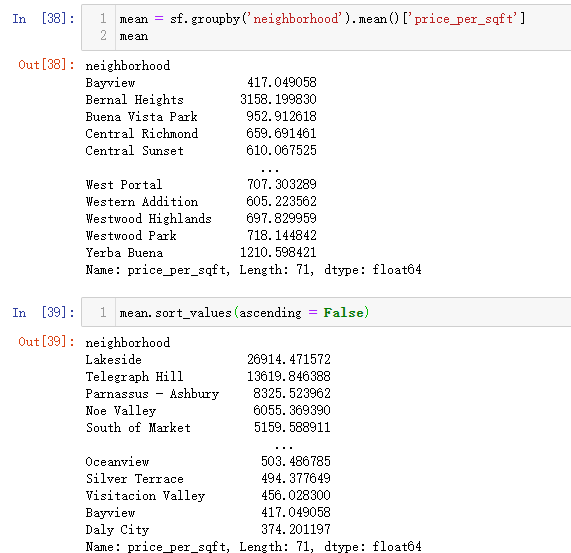Click the 'Central Richmond' row label
571x553 pixels.
[x=142, y=134]
